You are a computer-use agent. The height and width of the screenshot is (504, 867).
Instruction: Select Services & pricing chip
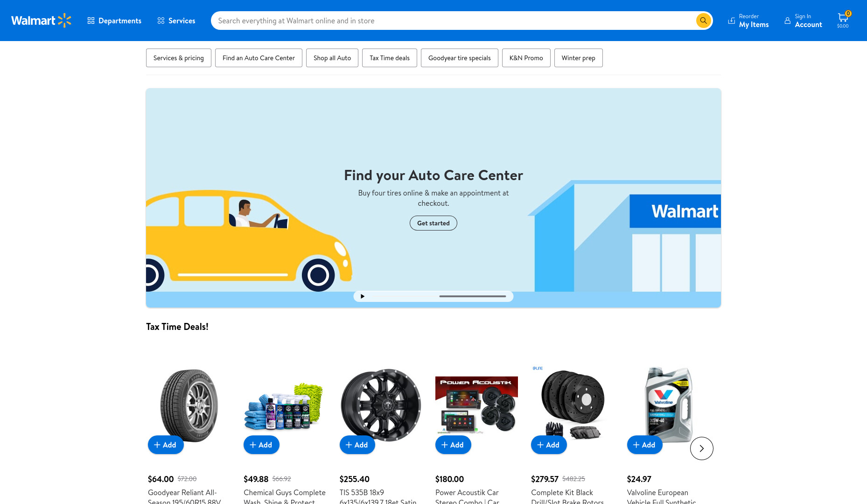[x=179, y=58]
